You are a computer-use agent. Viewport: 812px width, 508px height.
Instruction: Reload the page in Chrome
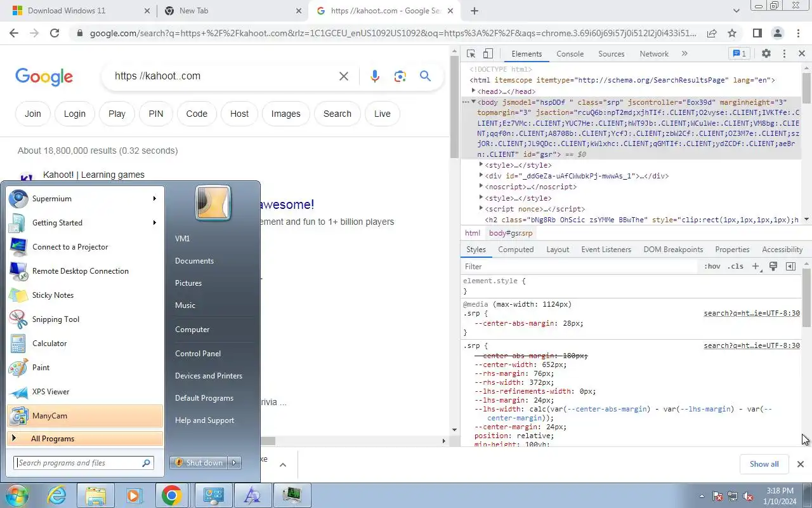(55, 33)
